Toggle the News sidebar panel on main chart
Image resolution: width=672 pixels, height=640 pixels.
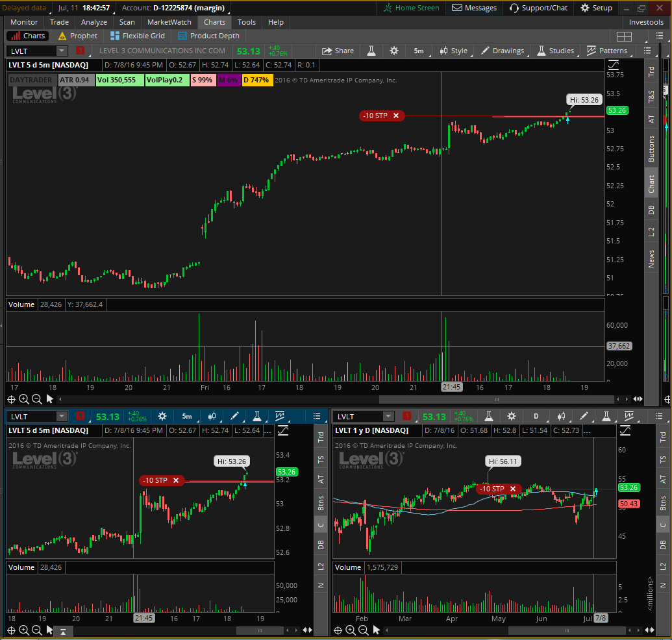click(x=651, y=259)
